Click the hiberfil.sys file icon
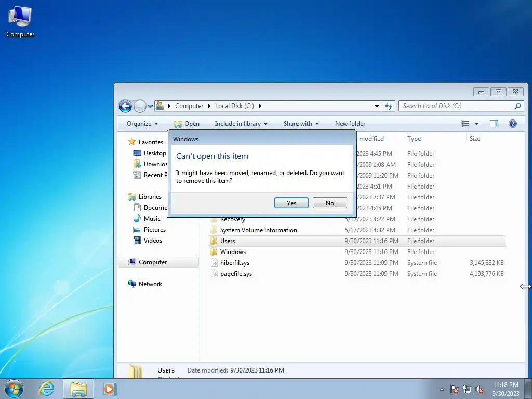 coord(214,262)
